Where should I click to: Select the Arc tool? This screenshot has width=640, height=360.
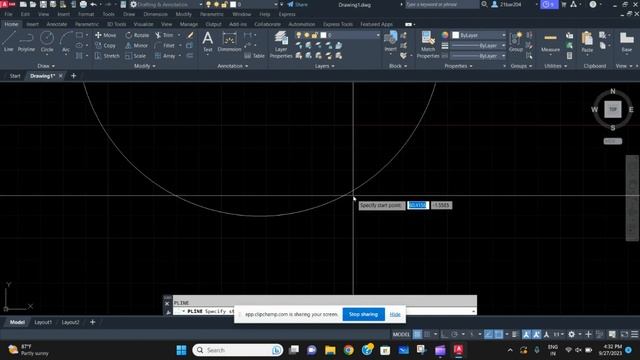click(x=66, y=42)
